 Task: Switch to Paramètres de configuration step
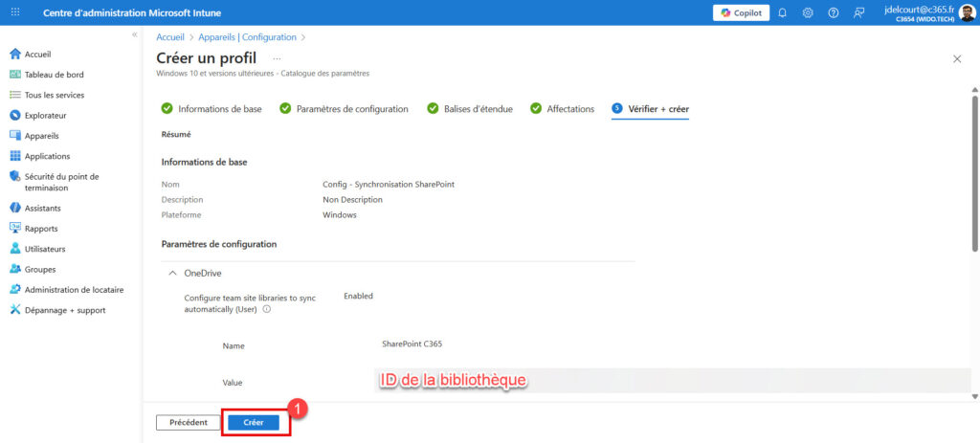click(x=352, y=109)
